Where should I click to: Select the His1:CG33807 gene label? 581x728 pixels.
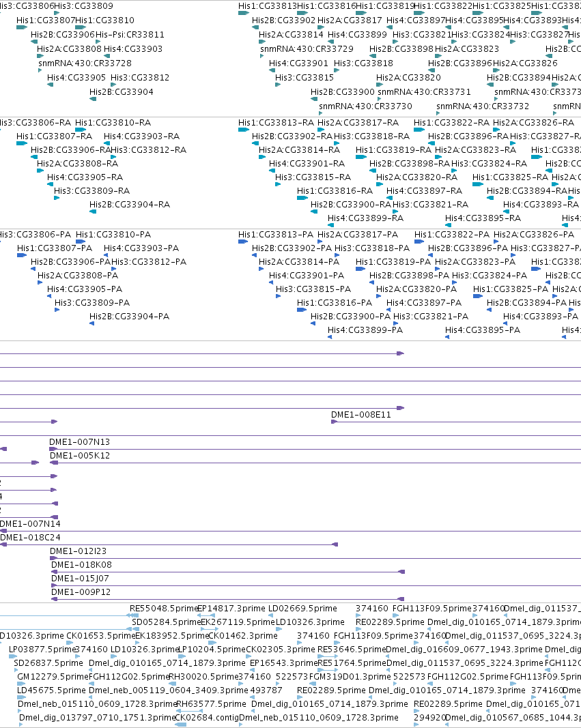(46, 20)
